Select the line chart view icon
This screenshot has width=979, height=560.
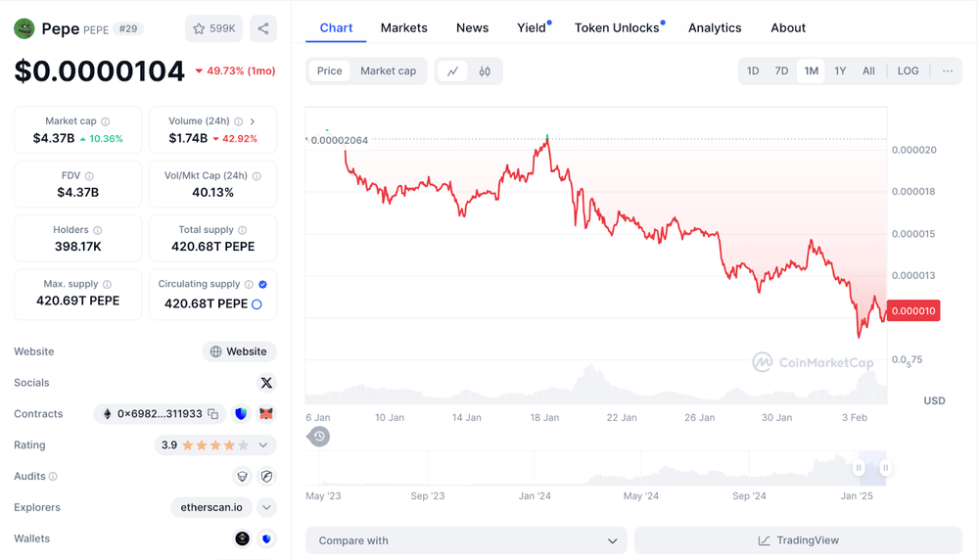(452, 70)
